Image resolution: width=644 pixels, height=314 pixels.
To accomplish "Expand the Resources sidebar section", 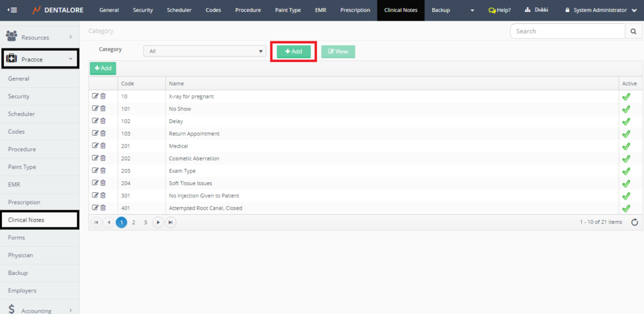I will 40,37.
